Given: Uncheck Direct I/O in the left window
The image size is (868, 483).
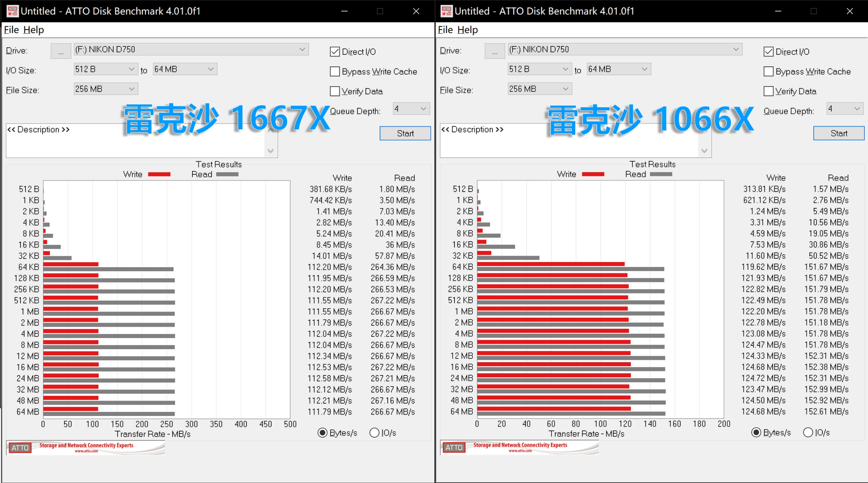Looking at the screenshot, I should pos(335,52).
